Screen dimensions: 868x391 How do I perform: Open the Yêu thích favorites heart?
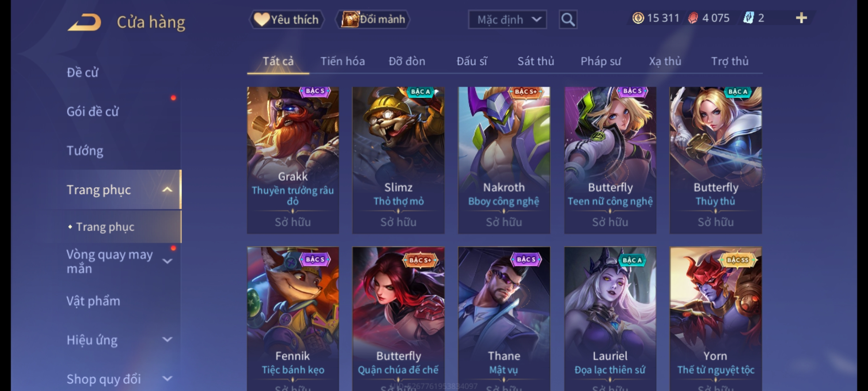tap(286, 20)
